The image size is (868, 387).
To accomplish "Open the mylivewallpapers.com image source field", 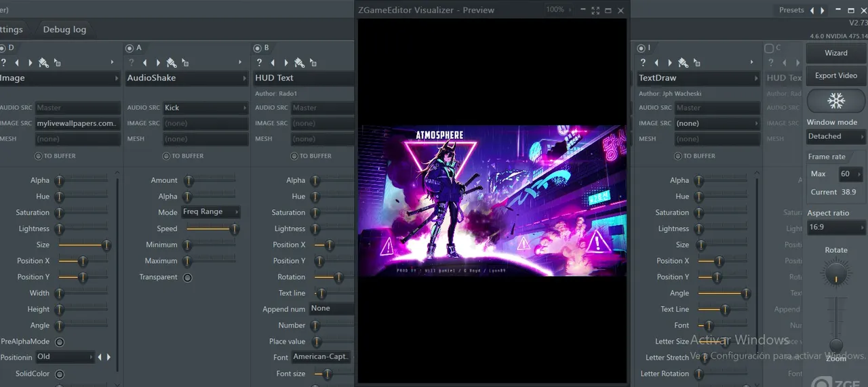I will coord(77,123).
